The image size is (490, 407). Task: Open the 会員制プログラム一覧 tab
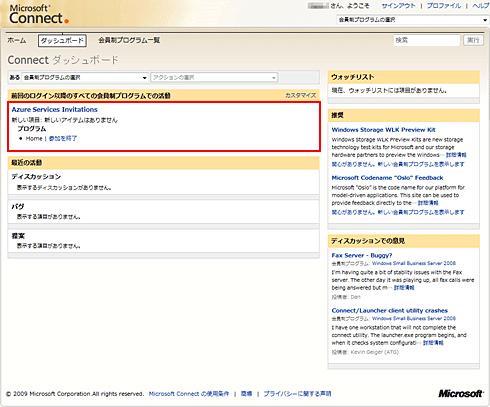129,40
